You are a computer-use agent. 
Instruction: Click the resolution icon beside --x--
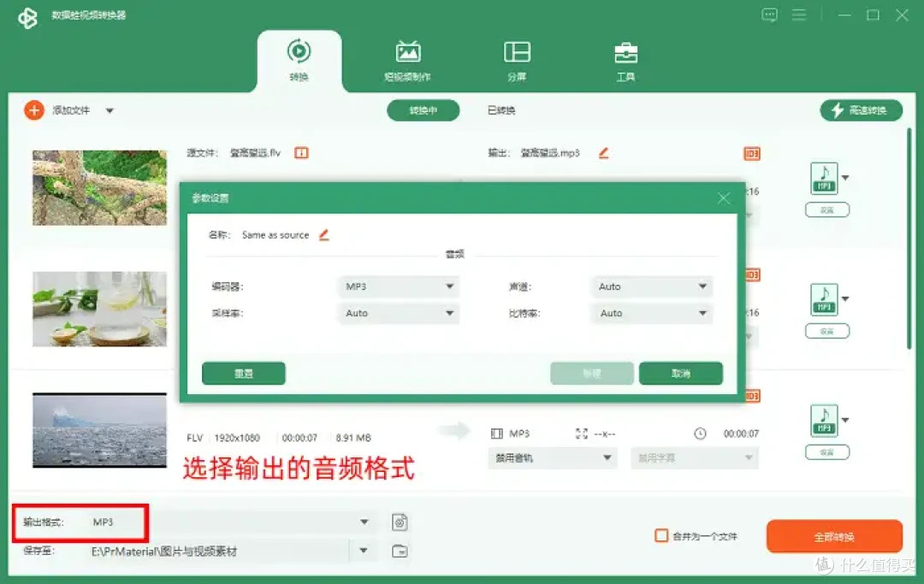pyautogui.click(x=582, y=434)
